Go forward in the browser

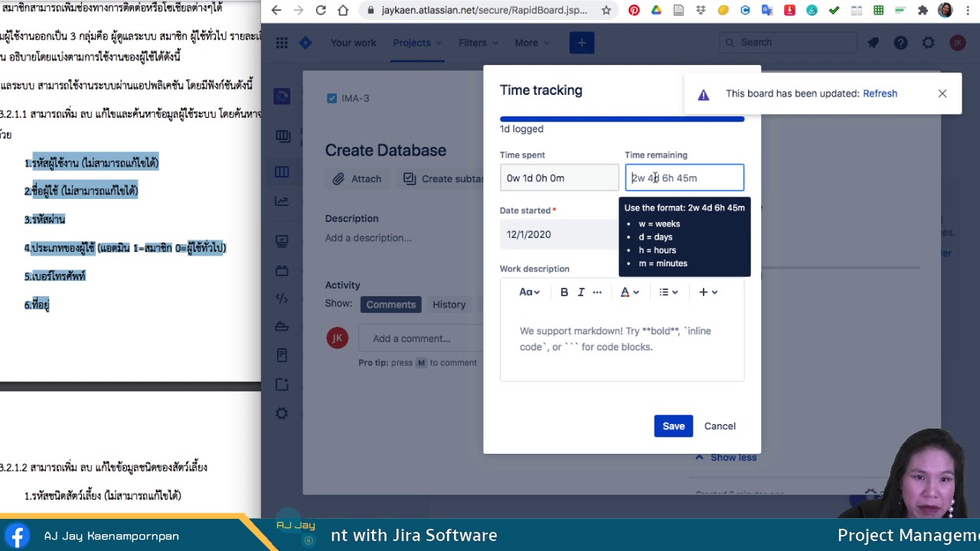tap(299, 11)
